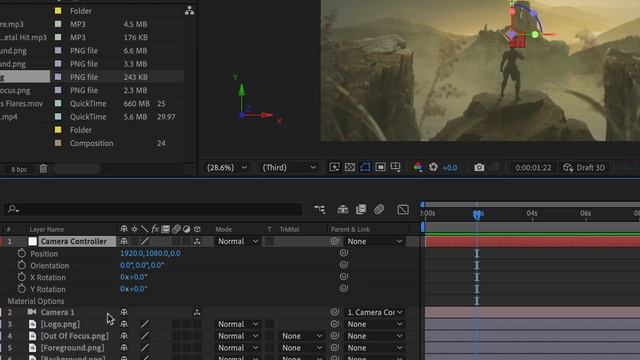Viewport: 640px width, 360px height.
Task: Click Y Rotation stopwatch icon
Action: pos(22,289)
